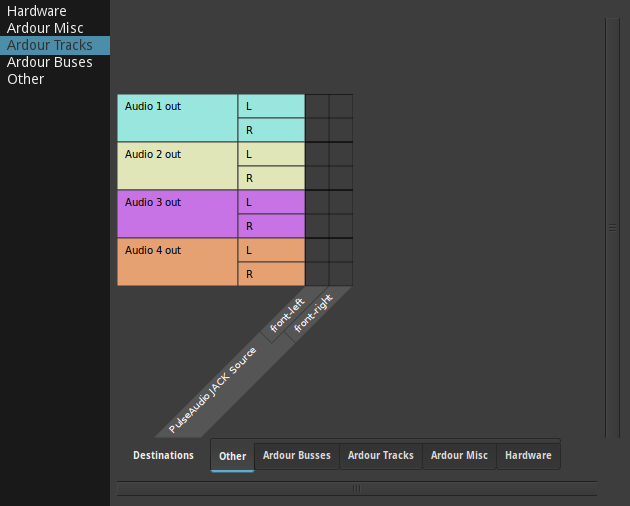Screen dimensions: 630x506
Task: Toggle Audio 2 out L to front-left cell
Action: click(x=317, y=154)
